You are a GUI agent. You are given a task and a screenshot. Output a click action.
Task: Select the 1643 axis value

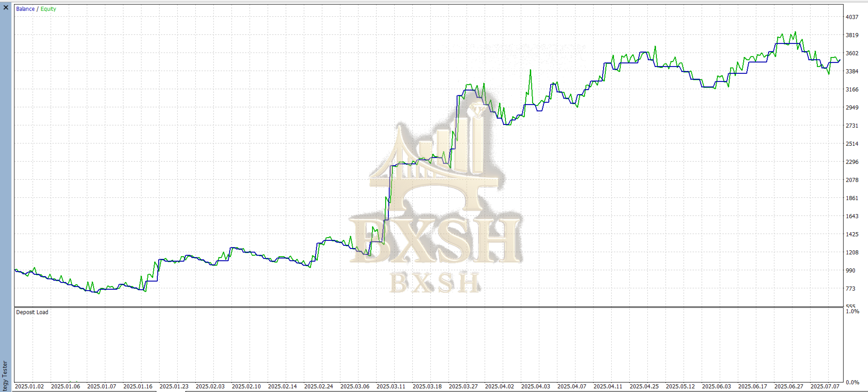(852, 216)
